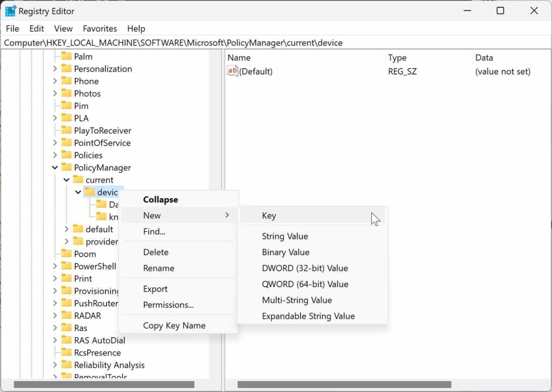Select the Personalization folder icon
552x392 pixels.
66,68
